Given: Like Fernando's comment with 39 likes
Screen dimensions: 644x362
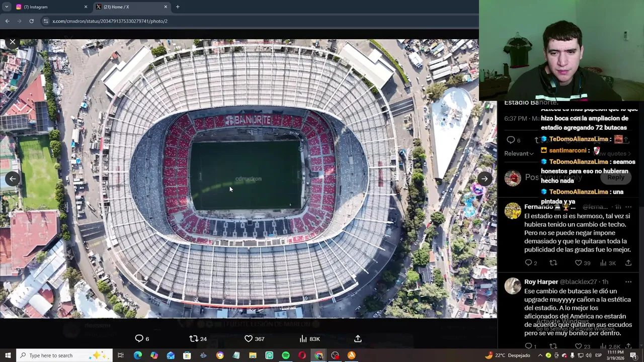Looking at the screenshot, I should 583,263.
